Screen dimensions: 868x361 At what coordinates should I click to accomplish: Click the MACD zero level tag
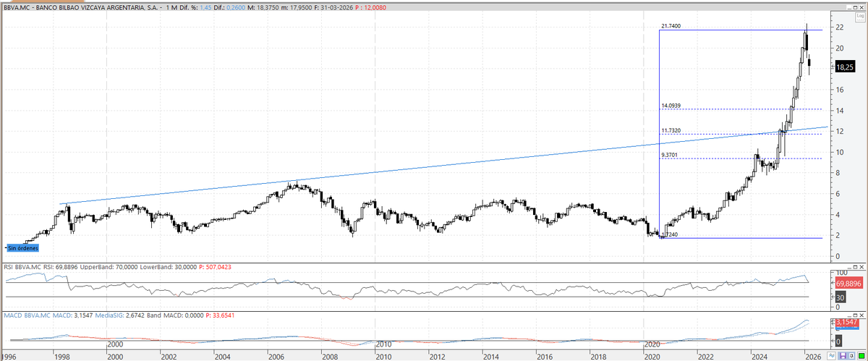pyautogui.click(x=838, y=341)
